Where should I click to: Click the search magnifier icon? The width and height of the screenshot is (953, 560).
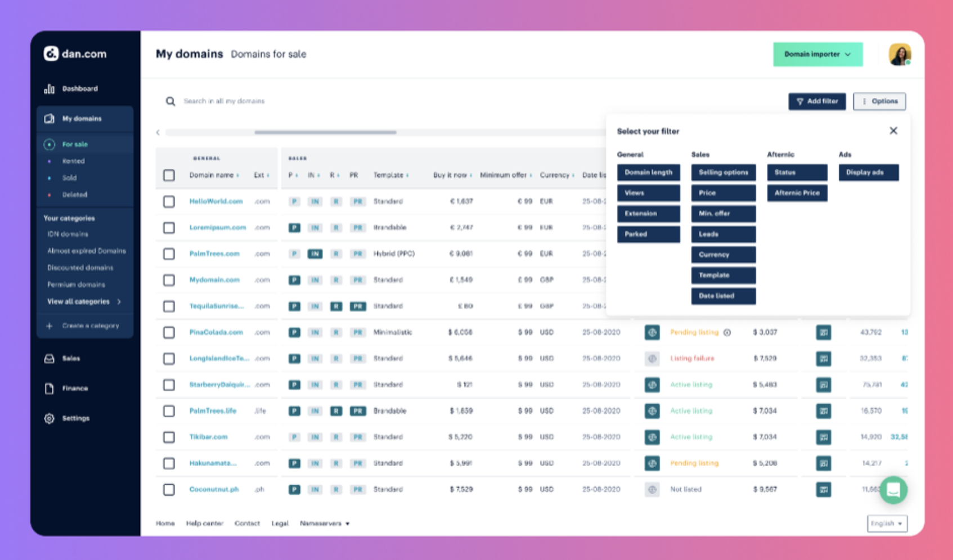pyautogui.click(x=170, y=101)
